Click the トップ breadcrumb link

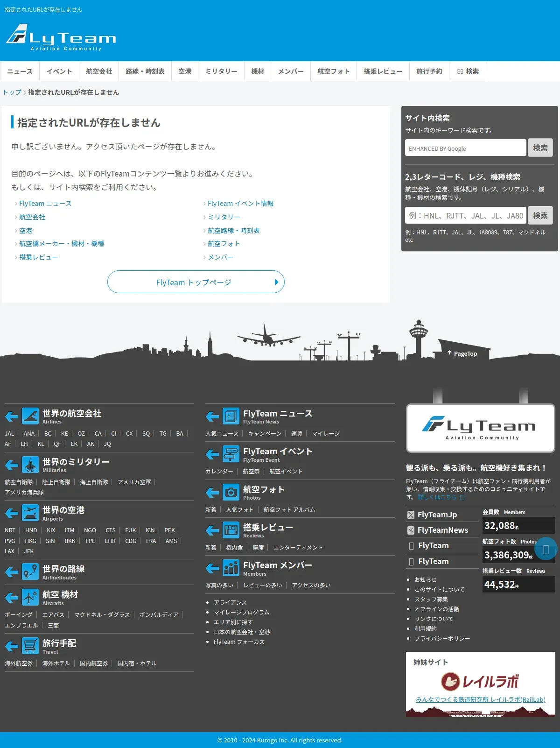tap(12, 92)
